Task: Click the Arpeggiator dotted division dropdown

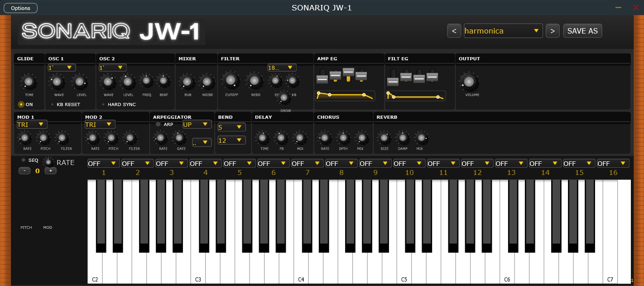Action: click(202, 142)
